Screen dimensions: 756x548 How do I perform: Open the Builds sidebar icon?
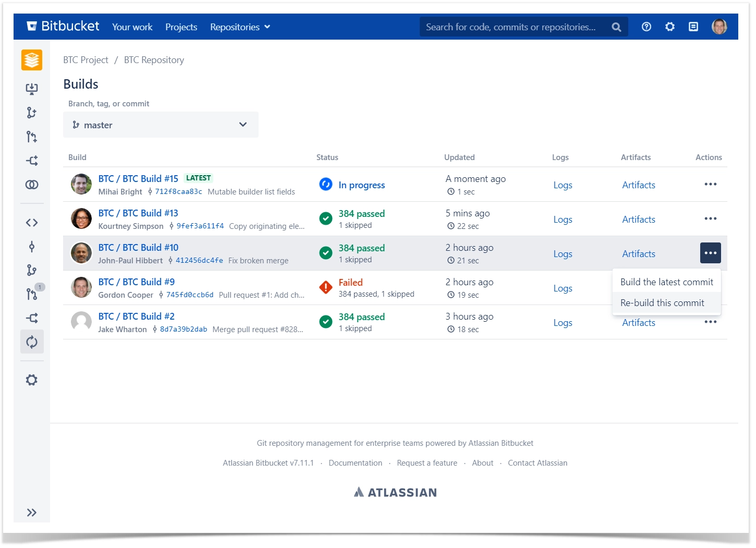(32, 342)
